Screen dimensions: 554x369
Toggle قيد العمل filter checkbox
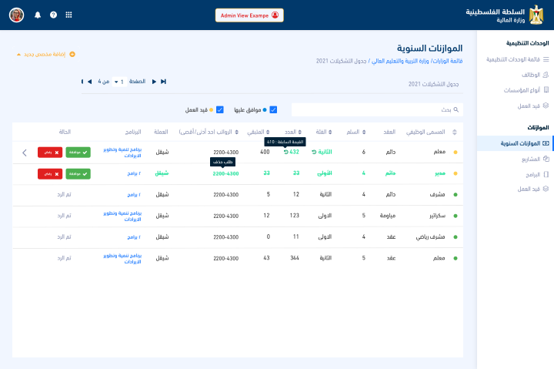point(220,110)
